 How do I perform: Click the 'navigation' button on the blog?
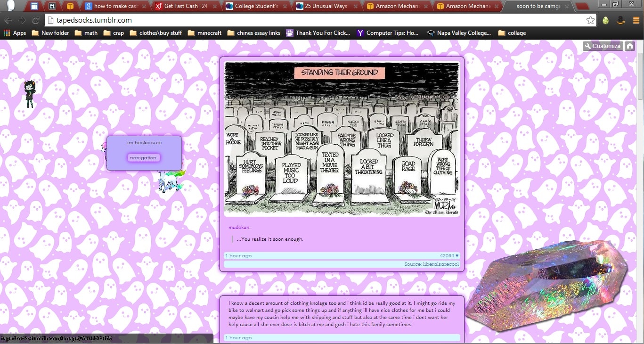tap(143, 157)
